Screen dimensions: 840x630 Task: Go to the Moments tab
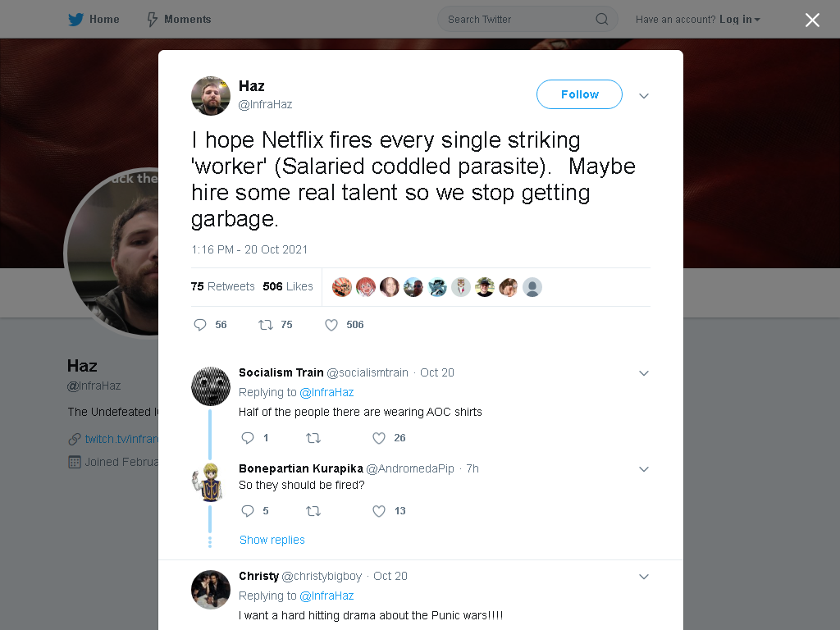click(179, 20)
